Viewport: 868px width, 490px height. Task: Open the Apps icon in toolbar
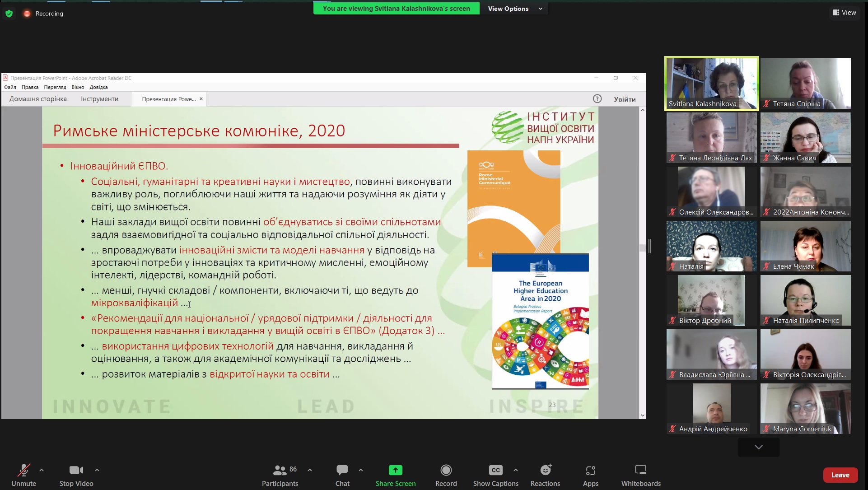coord(590,471)
